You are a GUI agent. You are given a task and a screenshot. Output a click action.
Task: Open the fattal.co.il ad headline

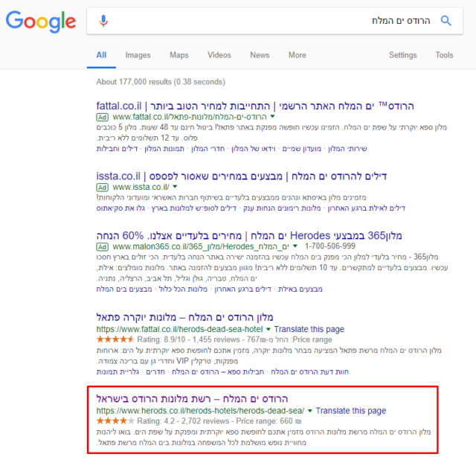click(x=255, y=106)
